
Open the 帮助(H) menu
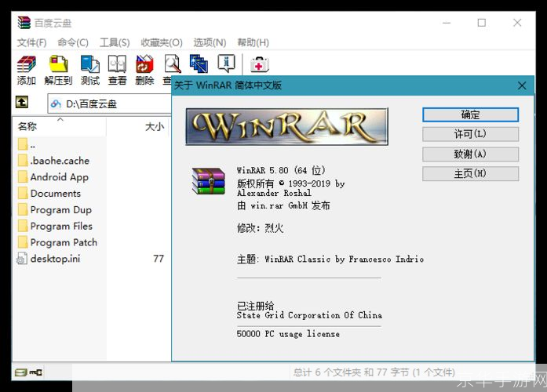[x=253, y=42]
